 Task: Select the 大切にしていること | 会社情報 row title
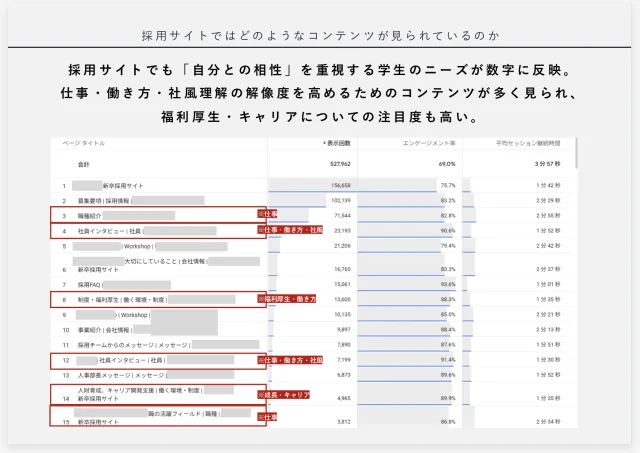pos(165,261)
